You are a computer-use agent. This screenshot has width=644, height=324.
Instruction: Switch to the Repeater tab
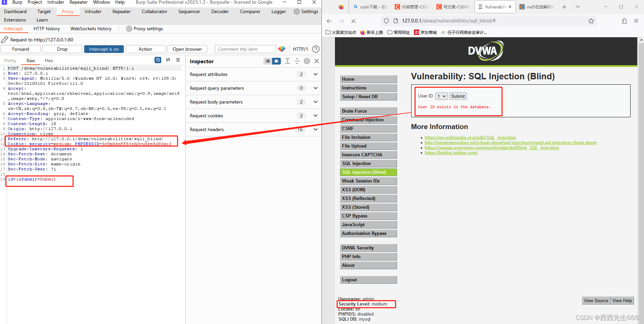(122, 11)
